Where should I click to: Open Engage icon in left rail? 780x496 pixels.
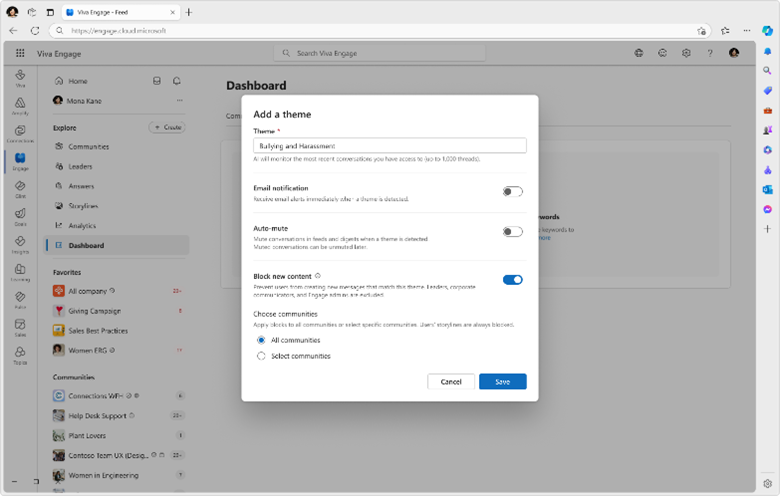pyautogui.click(x=20, y=162)
